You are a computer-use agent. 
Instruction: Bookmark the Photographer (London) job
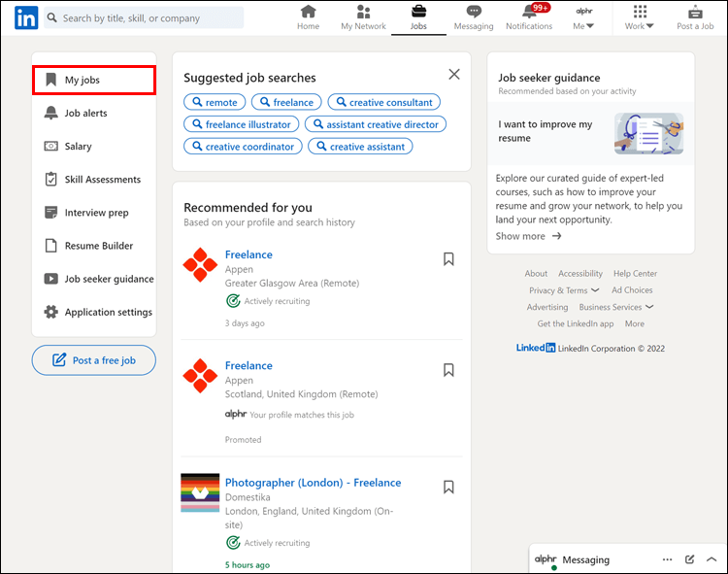[448, 487]
